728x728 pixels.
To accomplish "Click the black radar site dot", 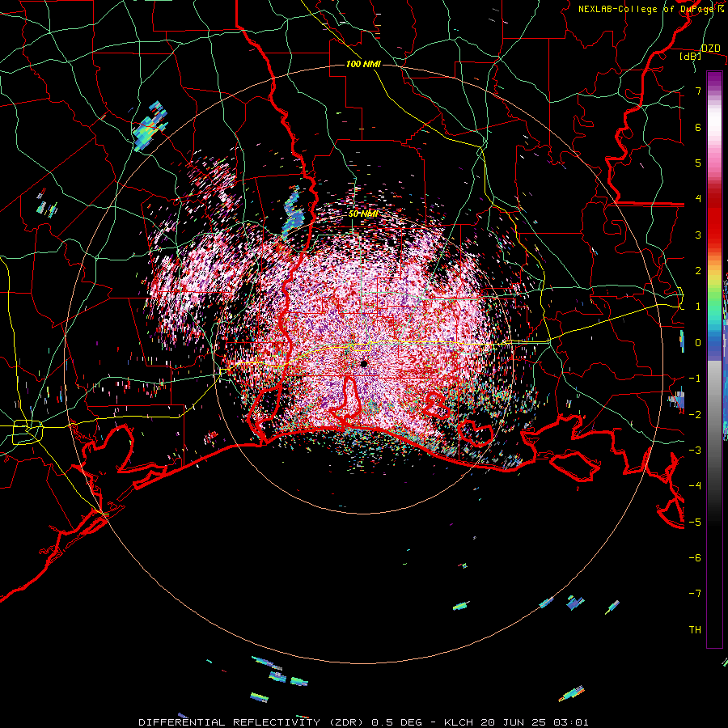I will click(364, 363).
